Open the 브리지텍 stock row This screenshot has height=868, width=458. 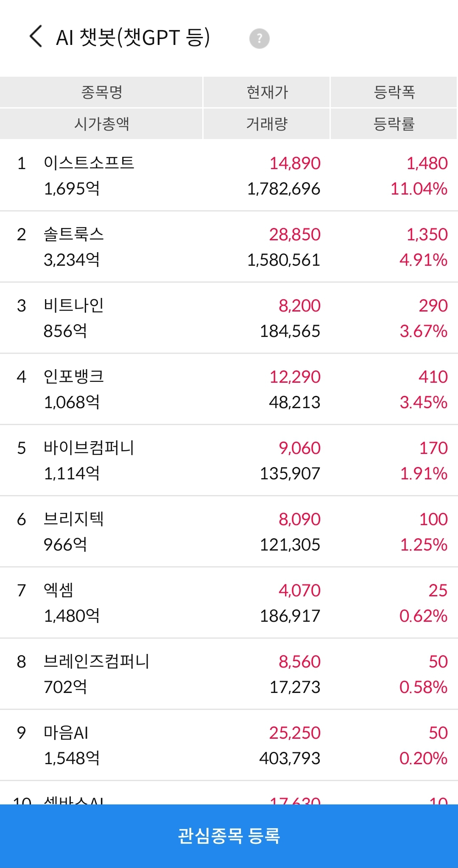click(229, 531)
